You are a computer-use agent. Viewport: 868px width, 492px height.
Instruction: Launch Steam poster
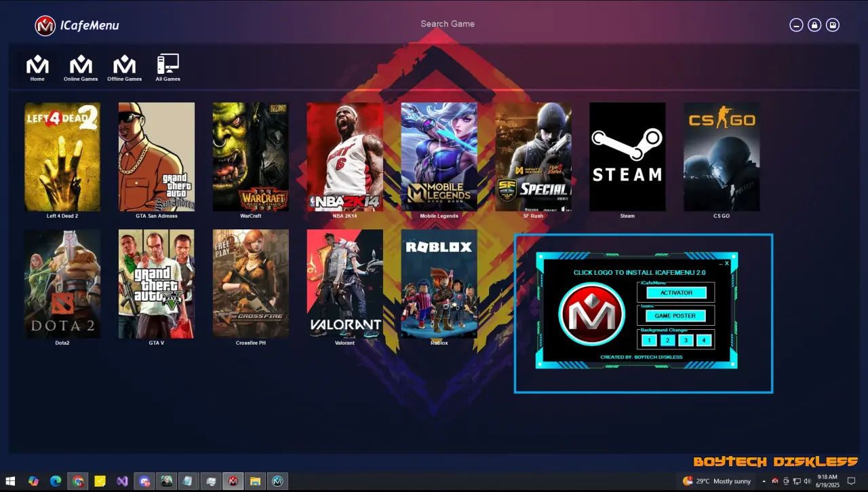pyautogui.click(x=627, y=157)
